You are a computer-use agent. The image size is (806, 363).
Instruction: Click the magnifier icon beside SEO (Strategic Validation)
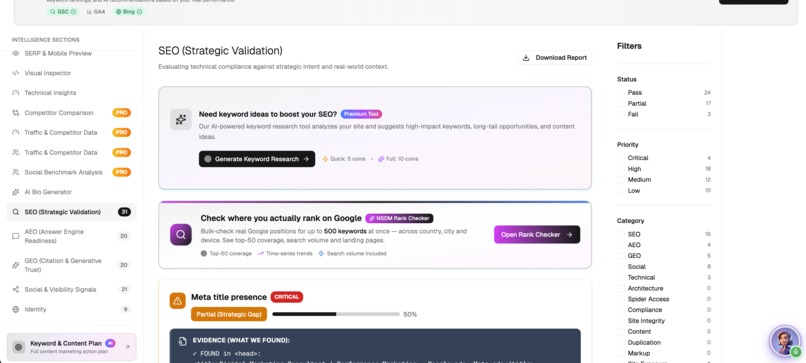coord(15,212)
